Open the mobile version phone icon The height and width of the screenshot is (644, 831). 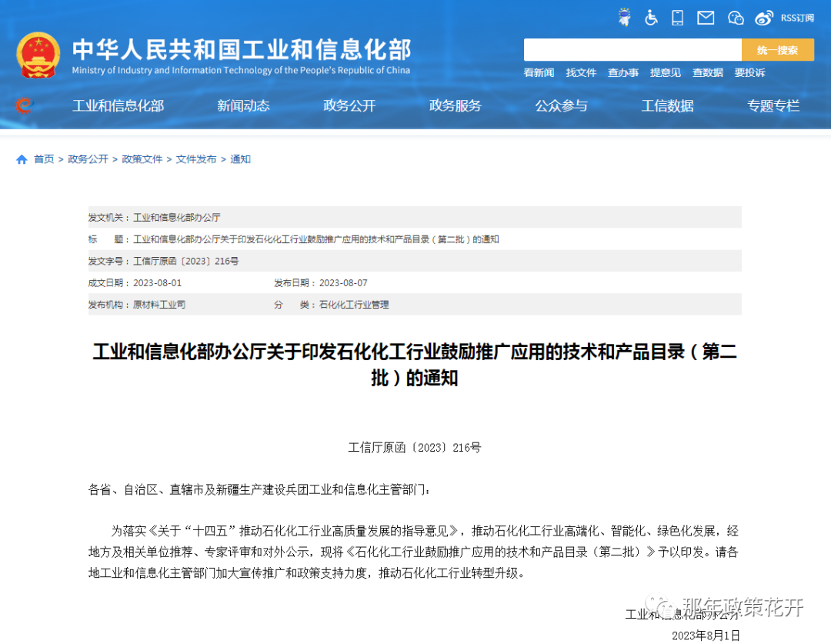[x=677, y=18]
